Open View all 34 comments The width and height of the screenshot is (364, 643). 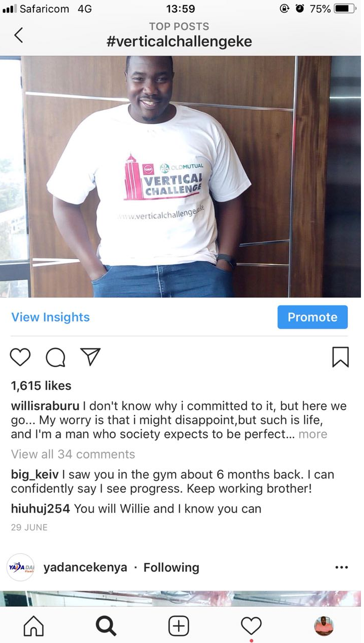[73, 454]
